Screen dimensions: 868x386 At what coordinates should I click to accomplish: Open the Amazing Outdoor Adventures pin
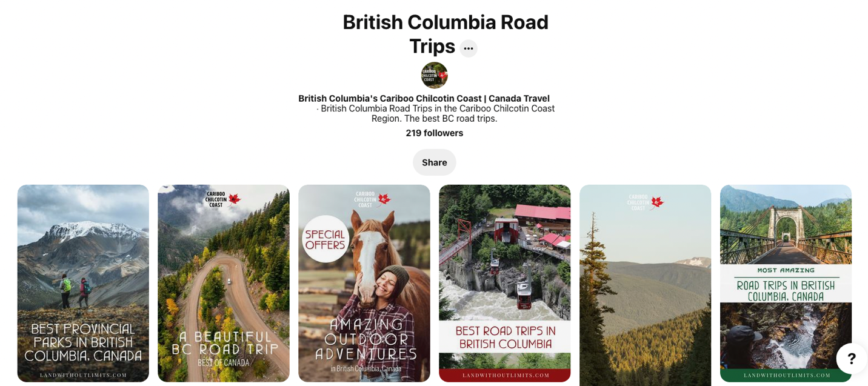[x=364, y=283]
